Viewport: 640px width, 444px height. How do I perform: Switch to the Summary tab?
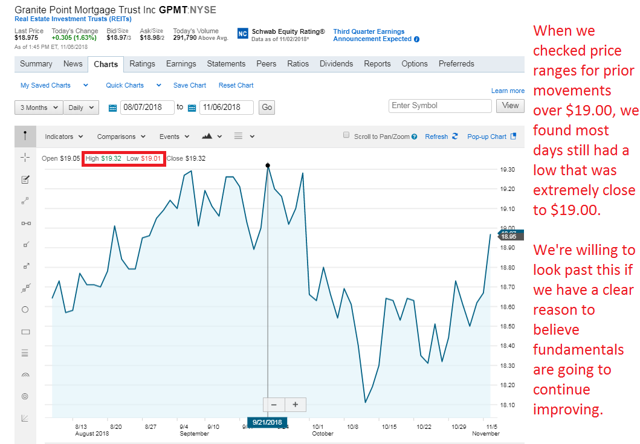[x=36, y=64]
